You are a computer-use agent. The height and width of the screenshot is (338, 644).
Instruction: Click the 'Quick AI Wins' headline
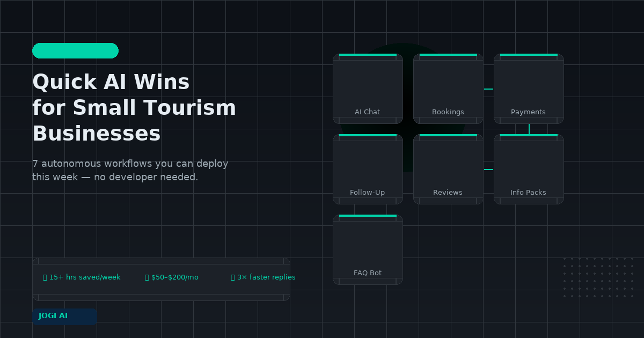pos(134,108)
